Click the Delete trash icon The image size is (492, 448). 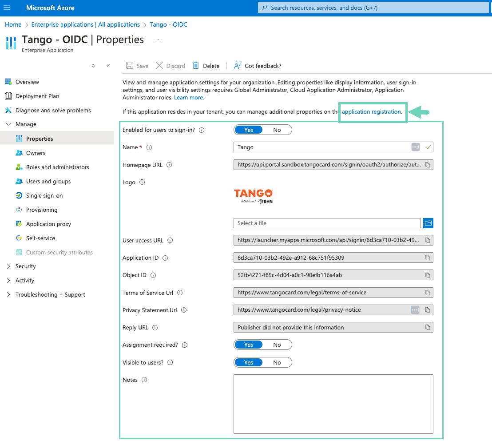point(196,65)
